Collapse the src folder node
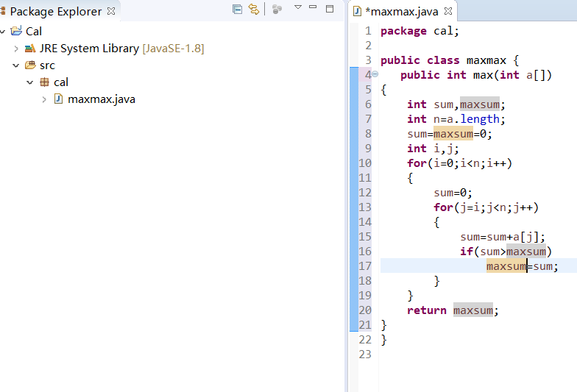Image resolution: width=577 pixels, height=392 pixels. [16, 65]
